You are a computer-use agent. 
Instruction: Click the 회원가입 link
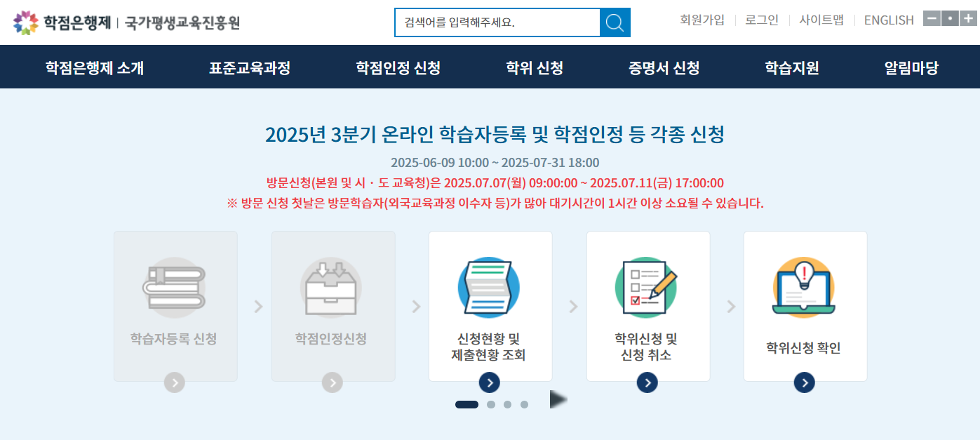[x=702, y=20]
